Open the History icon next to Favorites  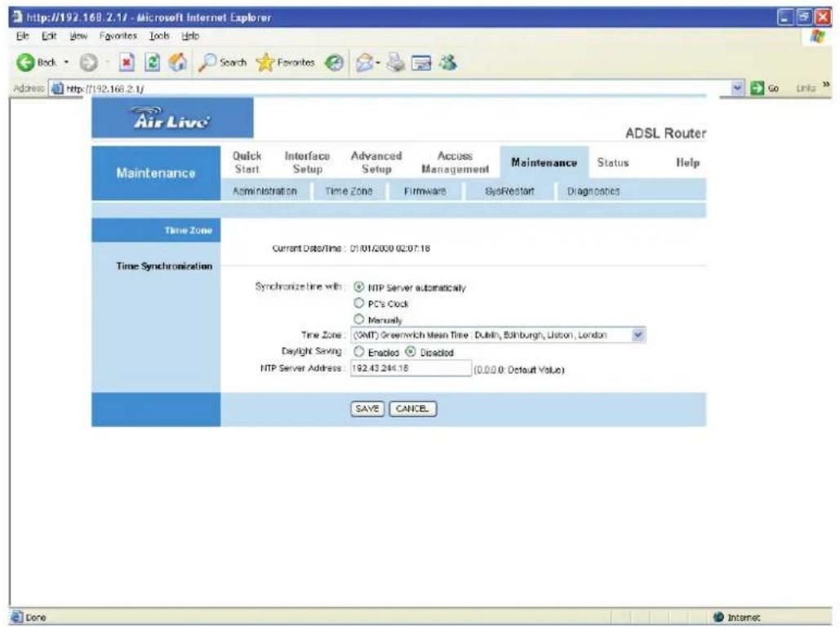pos(335,63)
